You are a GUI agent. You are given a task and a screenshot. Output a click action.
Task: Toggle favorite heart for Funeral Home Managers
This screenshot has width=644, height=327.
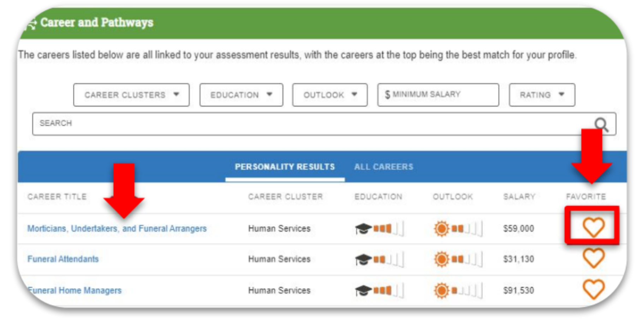[593, 289]
